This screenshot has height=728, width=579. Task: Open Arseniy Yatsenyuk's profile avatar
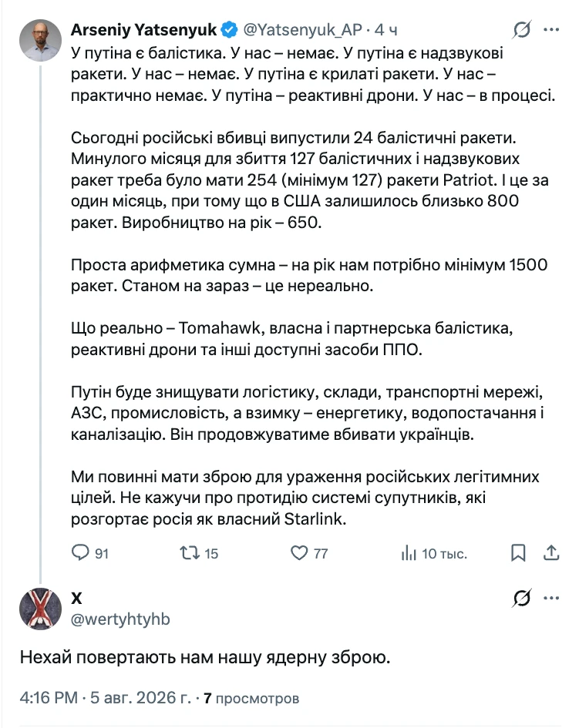coord(40,41)
